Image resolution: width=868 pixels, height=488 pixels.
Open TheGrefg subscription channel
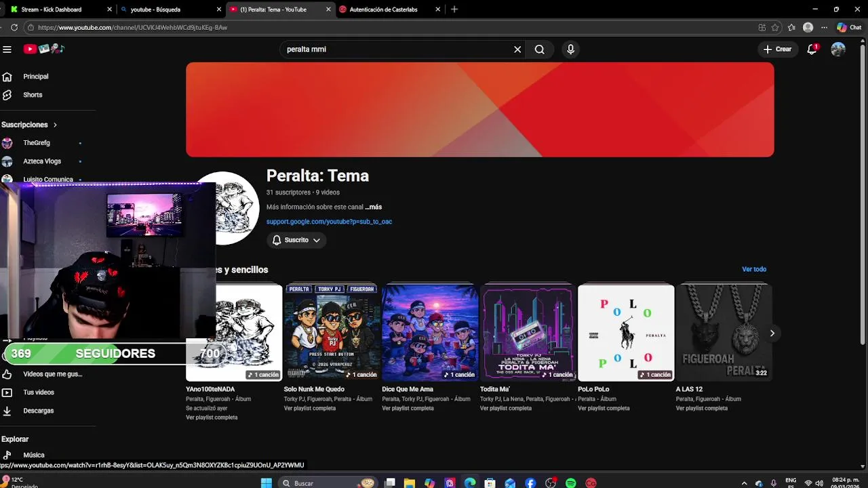click(37, 143)
